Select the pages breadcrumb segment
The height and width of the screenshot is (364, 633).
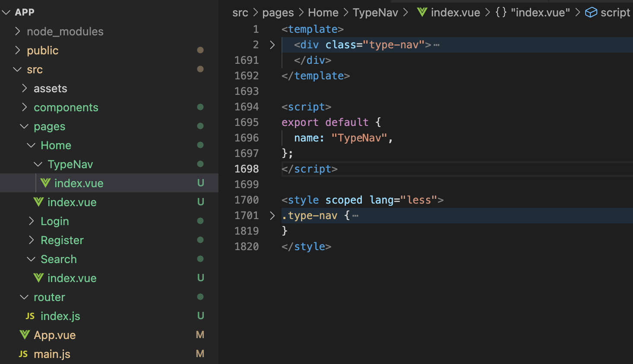278,13
